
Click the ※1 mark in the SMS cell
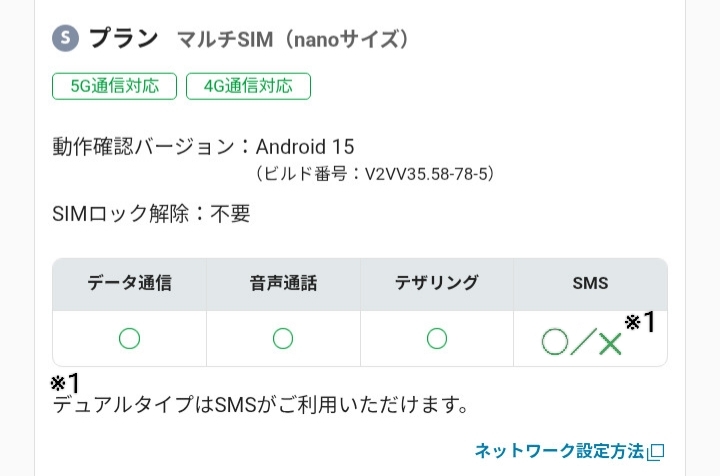tap(640, 322)
